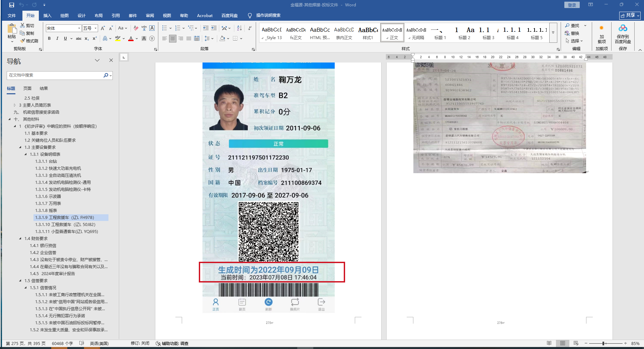
Task: Apply text highlight color
Action: pos(117,39)
